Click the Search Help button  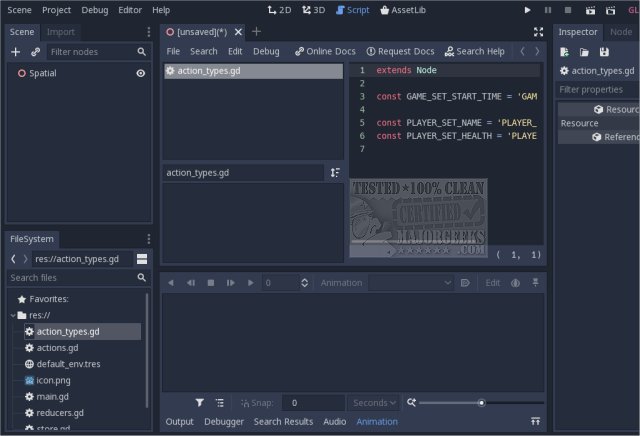(474, 51)
